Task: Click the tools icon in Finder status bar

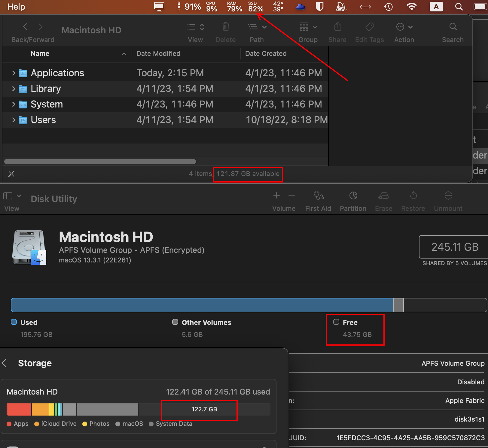Action: pyautogui.click(x=11, y=174)
